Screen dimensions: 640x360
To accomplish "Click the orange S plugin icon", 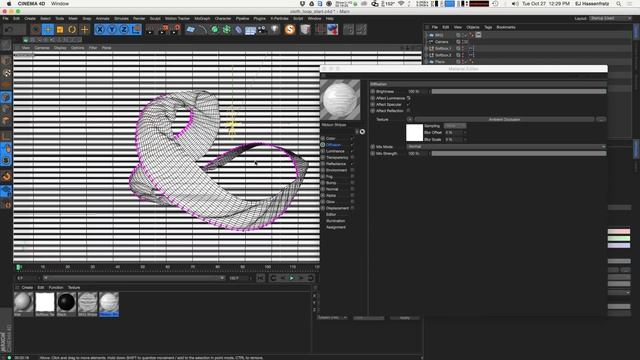I will pos(290,29).
